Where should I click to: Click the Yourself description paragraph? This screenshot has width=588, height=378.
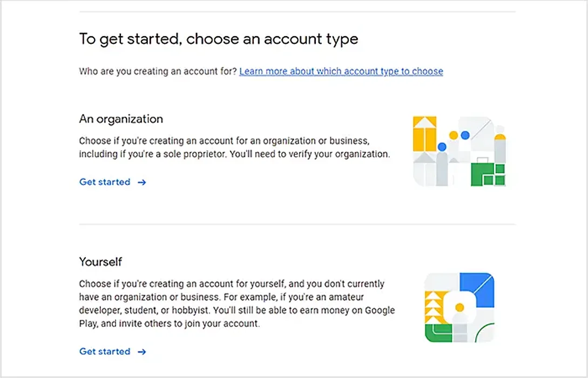tap(236, 304)
